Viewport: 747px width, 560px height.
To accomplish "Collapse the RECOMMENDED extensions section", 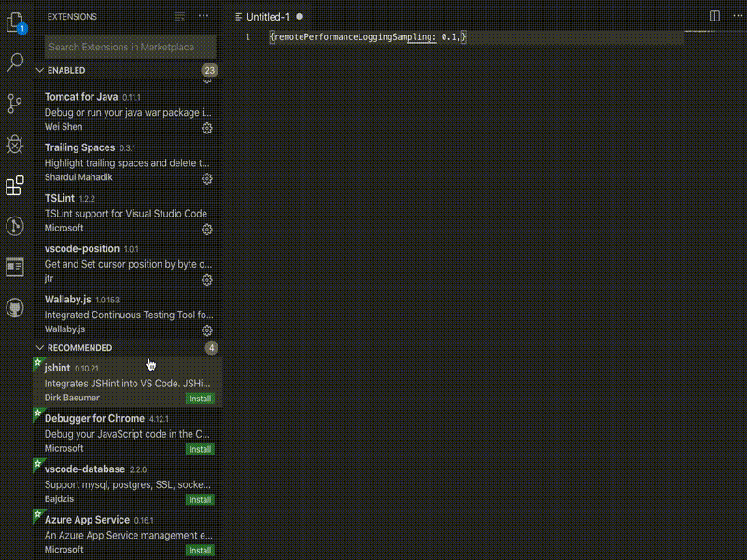I will click(40, 348).
